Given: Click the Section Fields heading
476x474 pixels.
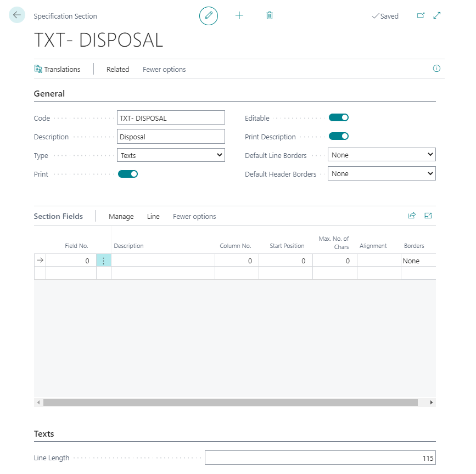Looking at the screenshot, I should point(58,216).
